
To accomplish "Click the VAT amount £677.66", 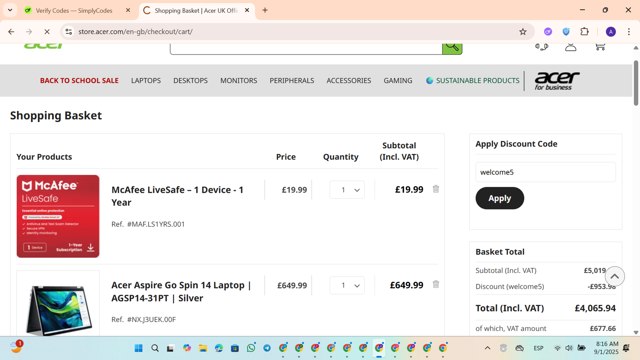I will [x=603, y=328].
